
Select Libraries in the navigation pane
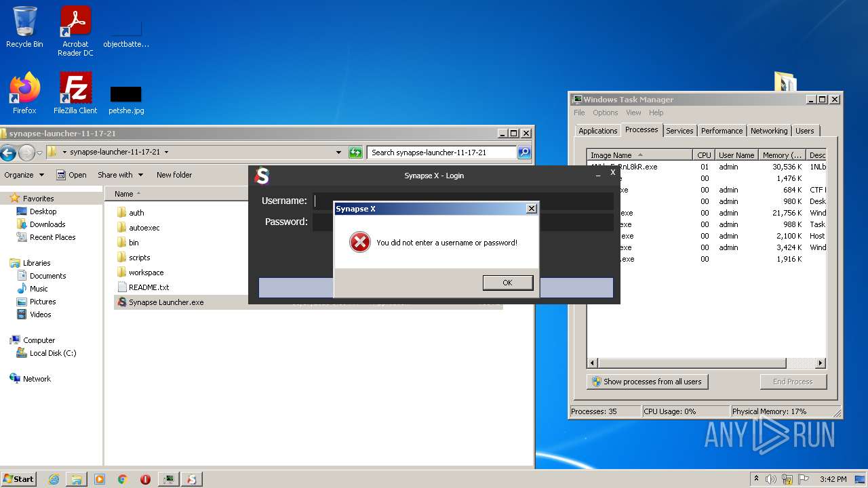click(37, 263)
